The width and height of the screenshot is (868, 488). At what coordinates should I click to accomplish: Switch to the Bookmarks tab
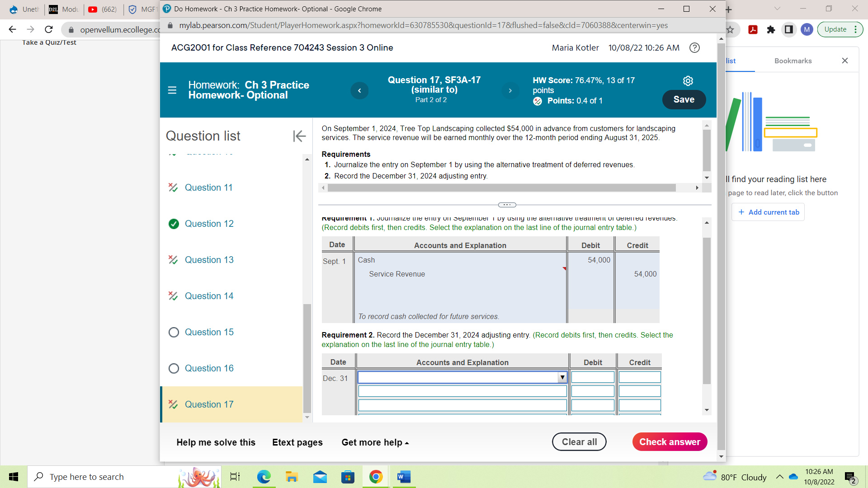coord(793,60)
